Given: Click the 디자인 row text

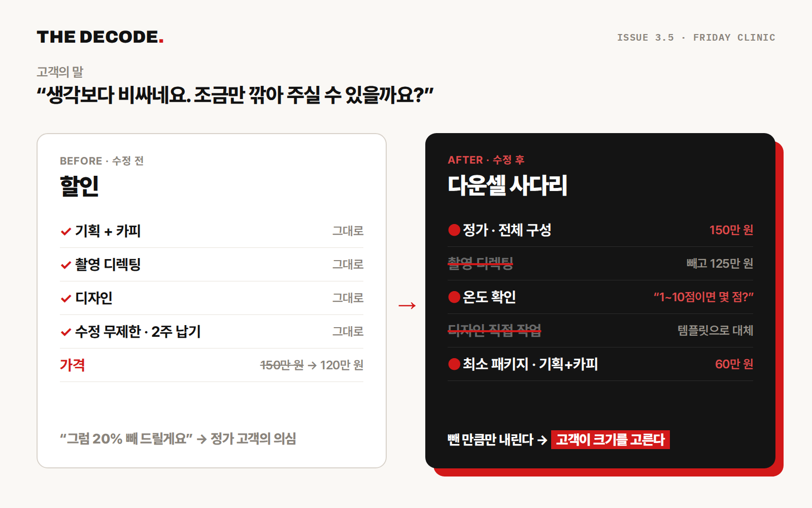Looking at the screenshot, I should (94, 298).
